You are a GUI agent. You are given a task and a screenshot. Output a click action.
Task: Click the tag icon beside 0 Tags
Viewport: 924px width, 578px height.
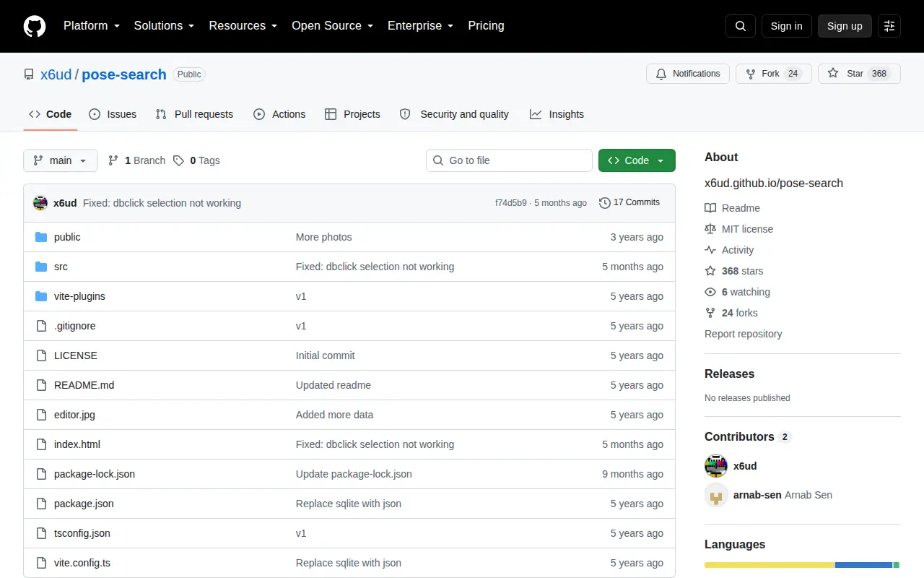[x=178, y=160]
